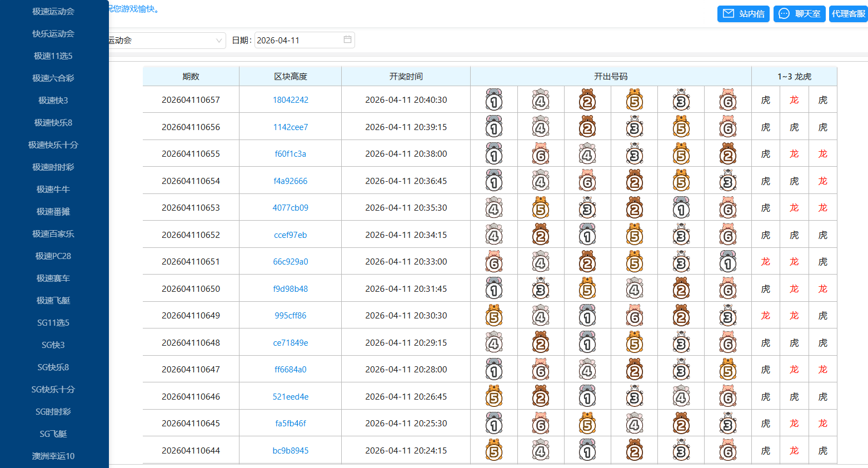The image size is (868, 468).
Task: Click the 开出号码 column header
Action: click(x=610, y=77)
